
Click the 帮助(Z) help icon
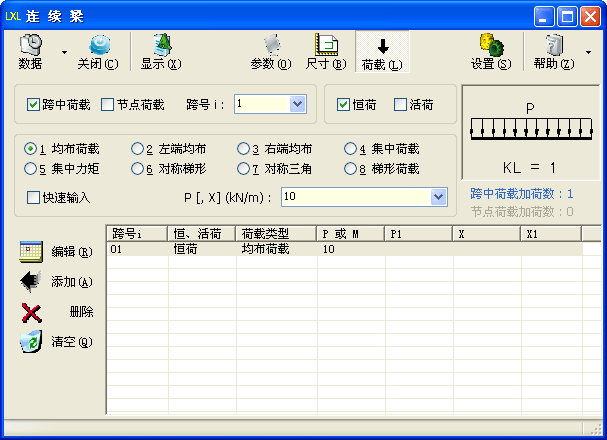[554, 51]
